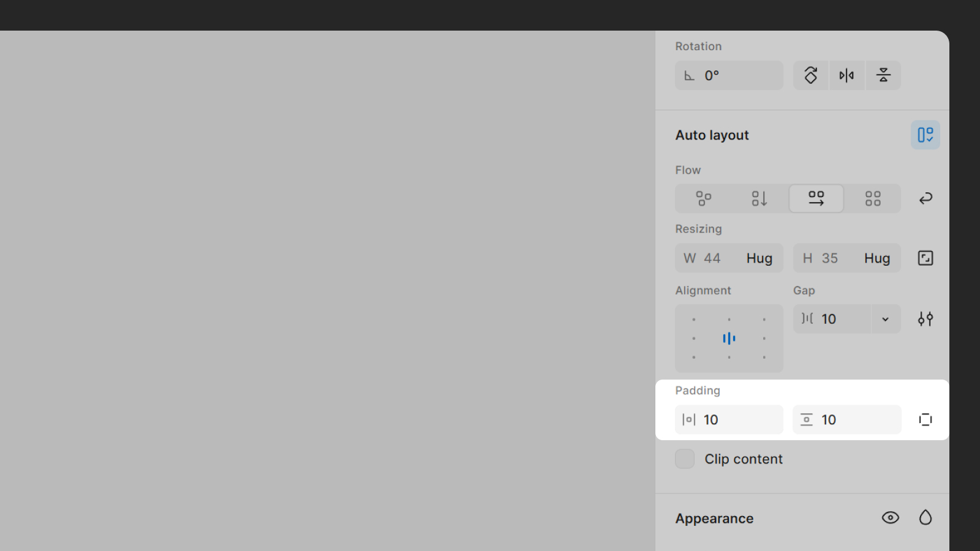980x551 pixels.
Task: Select the freeform flow layout option
Action: 703,198
